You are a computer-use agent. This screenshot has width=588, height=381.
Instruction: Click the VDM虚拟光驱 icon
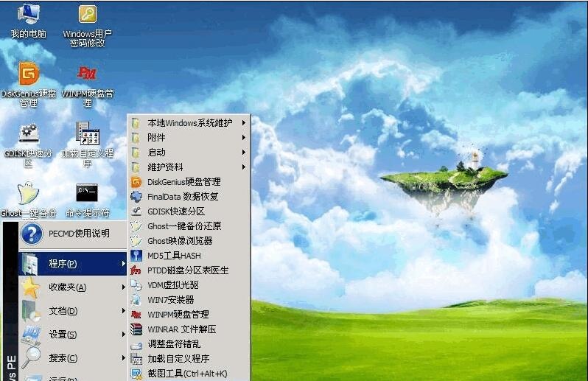point(136,285)
